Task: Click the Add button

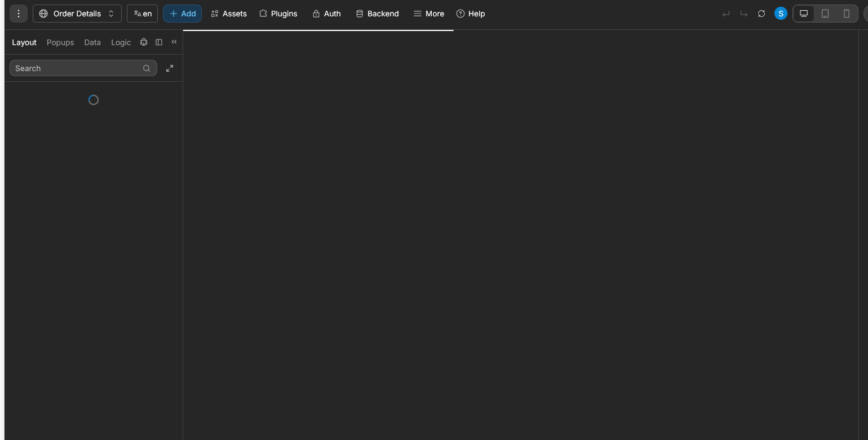Action: tap(183, 14)
